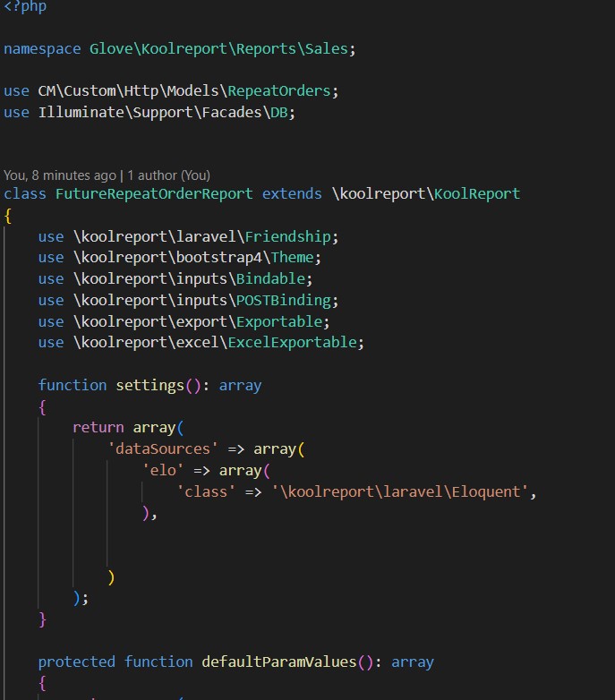Viewport: 615px width, 700px height.
Task: Click the "You, 8 minutes ago" blame annotation
Action: point(59,175)
